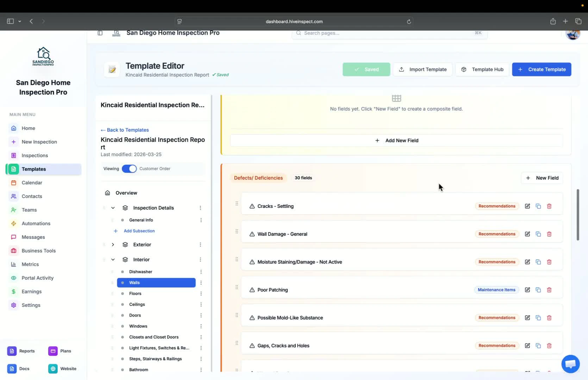588x380 pixels.
Task: Open options for the Inspection Details section
Action: click(x=200, y=208)
